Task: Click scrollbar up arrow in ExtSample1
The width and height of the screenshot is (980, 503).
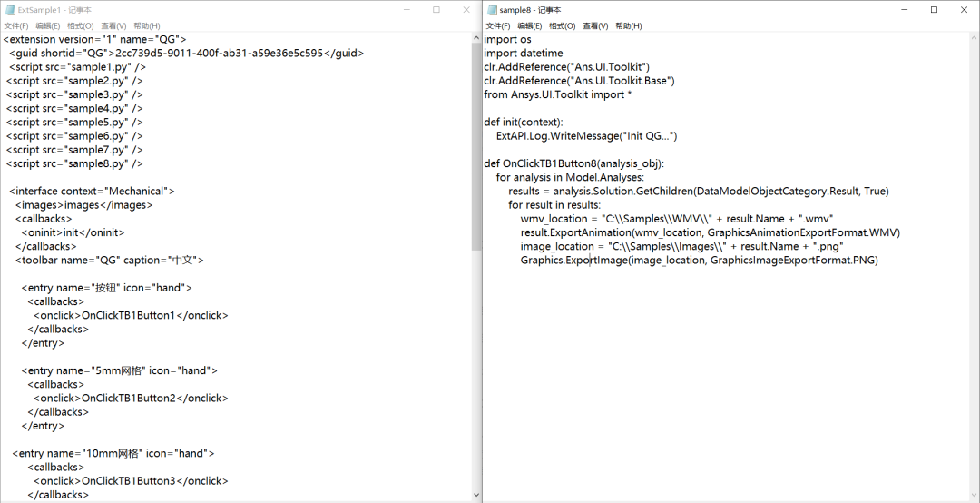Action: (x=476, y=39)
